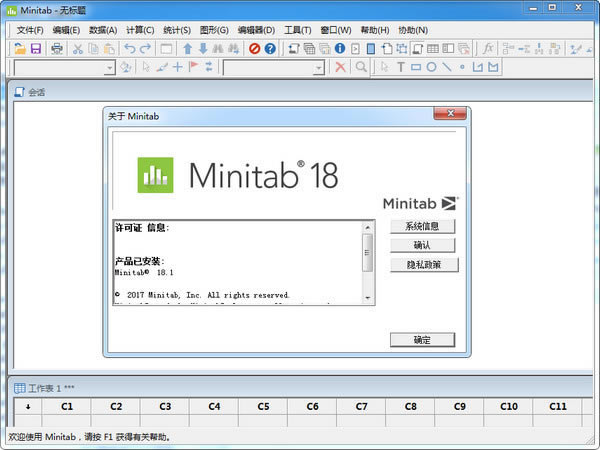
Task: Select the closed polygon drawing tool
Action: [x=493, y=67]
